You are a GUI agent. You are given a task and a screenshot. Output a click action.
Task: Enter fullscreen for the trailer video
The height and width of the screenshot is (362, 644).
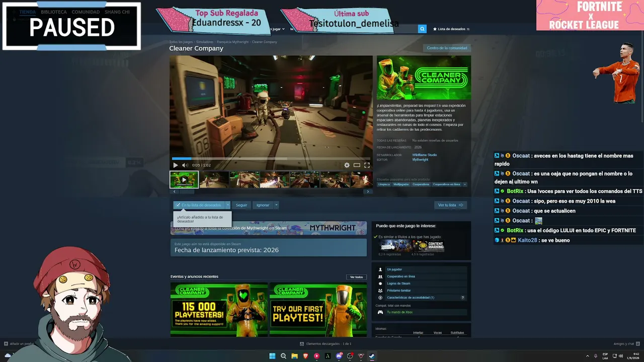[x=367, y=165]
